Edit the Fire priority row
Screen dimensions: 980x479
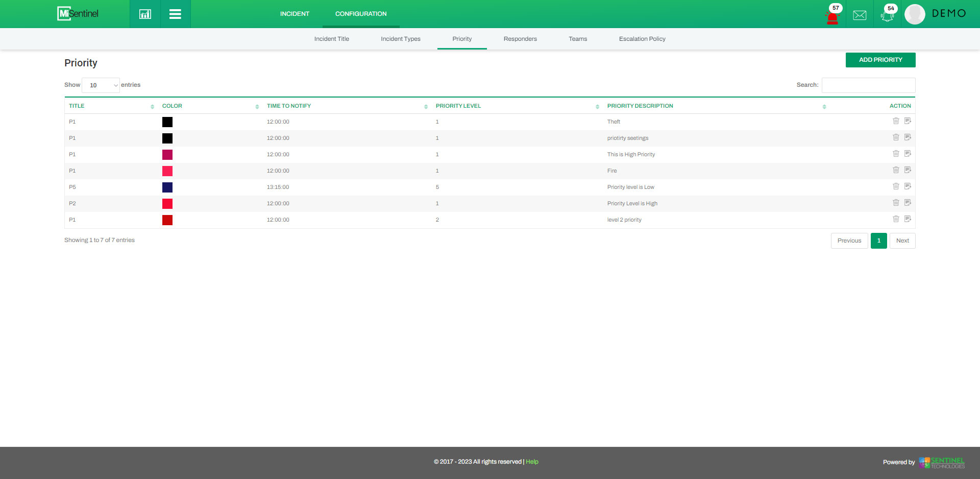click(x=908, y=170)
